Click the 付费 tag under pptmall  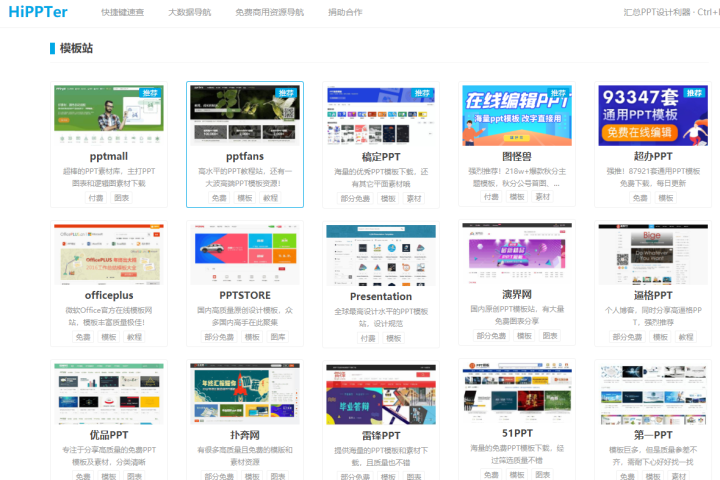pos(96,198)
